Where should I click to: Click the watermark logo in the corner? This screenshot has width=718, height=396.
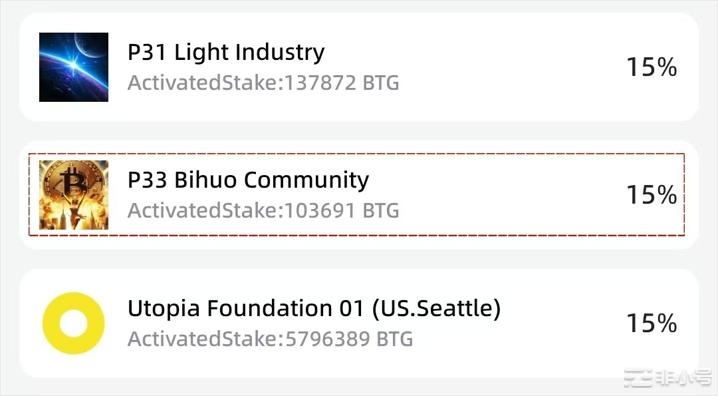(x=639, y=378)
